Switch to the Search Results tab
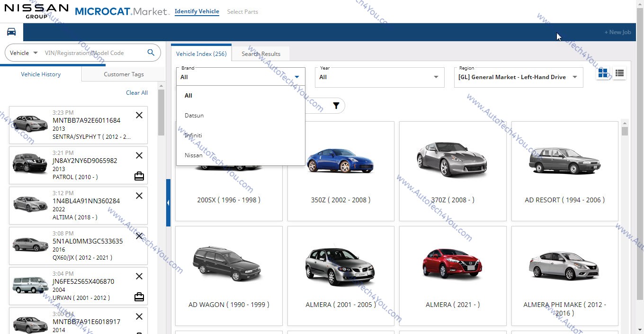Viewport: 644px width, 334px height. 261,54
